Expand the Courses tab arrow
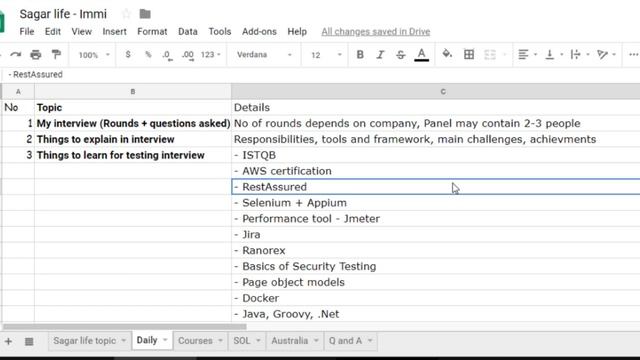Image resolution: width=640 pixels, height=360 pixels. [x=220, y=340]
